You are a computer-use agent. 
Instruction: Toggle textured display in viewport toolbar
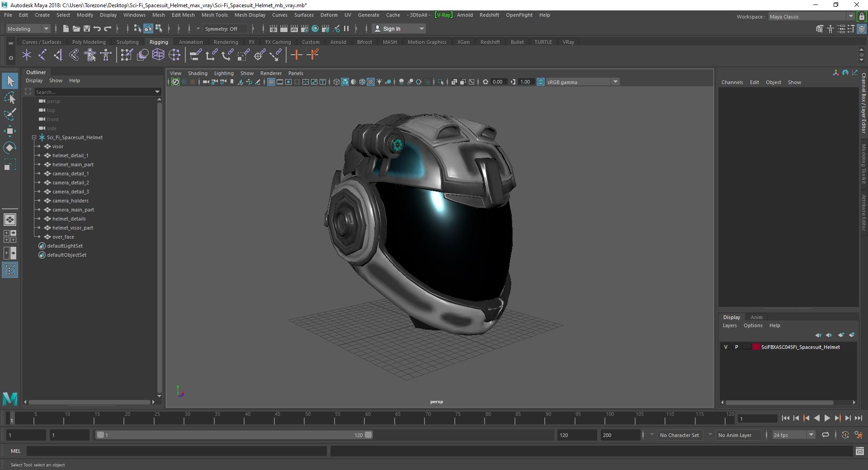(x=371, y=82)
